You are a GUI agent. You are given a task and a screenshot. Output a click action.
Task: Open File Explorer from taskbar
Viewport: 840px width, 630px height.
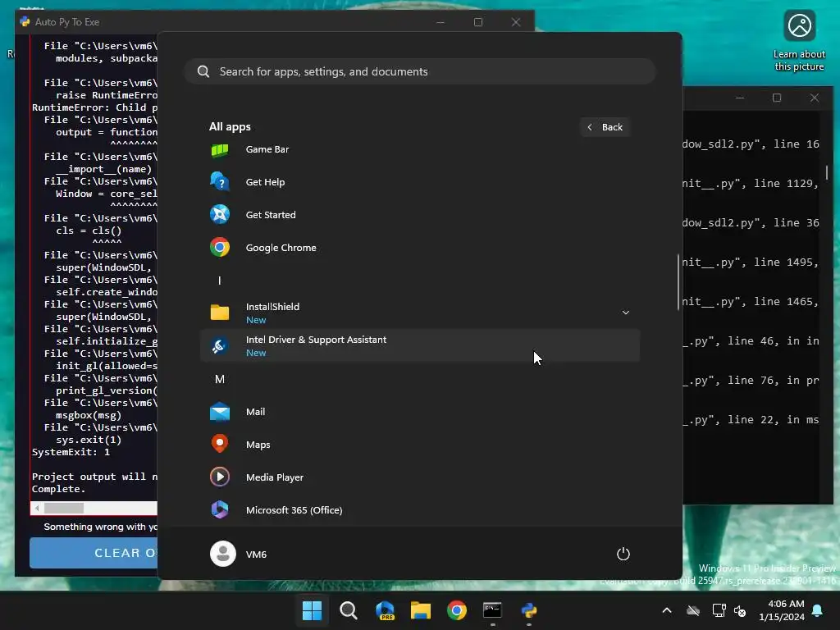click(x=421, y=610)
